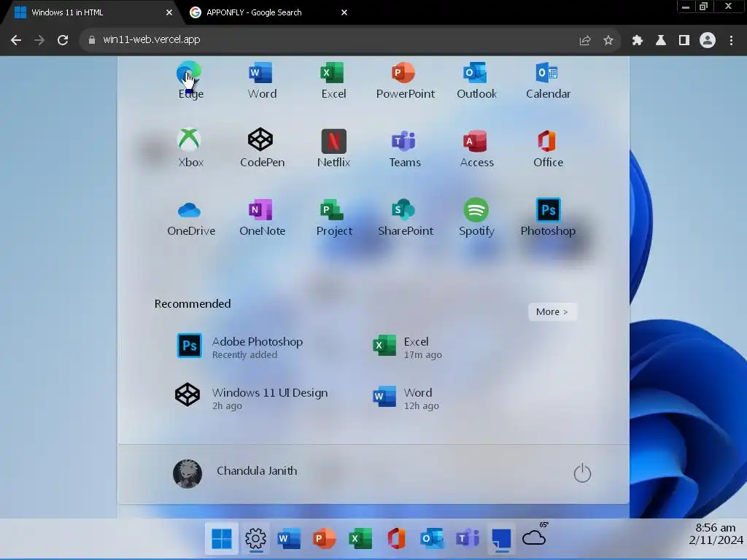
Task: Open the CodePen app in pinned grid
Action: point(262,148)
